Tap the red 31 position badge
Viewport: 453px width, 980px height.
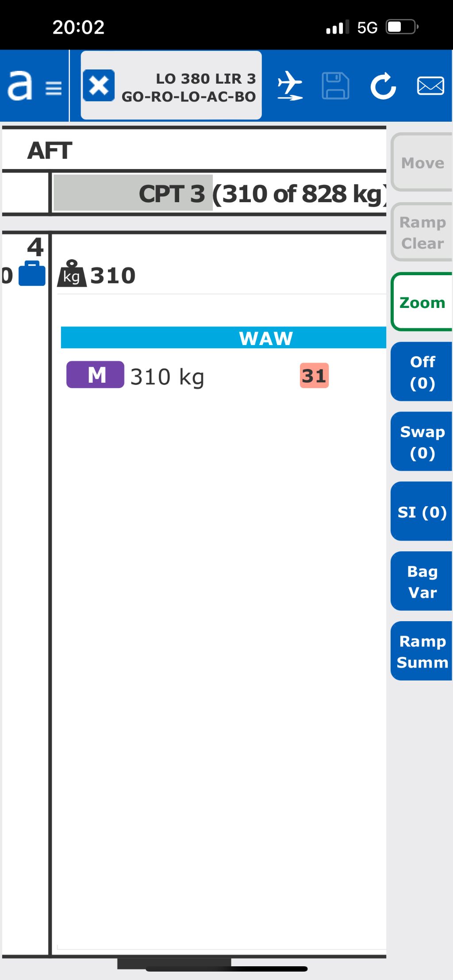click(314, 376)
